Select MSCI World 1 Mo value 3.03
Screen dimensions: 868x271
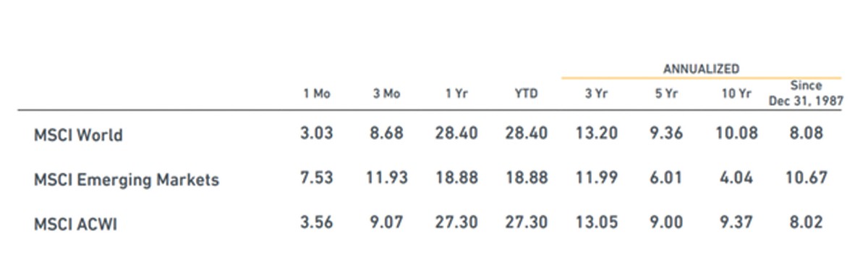pyautogui.click(x=316, y=133)
